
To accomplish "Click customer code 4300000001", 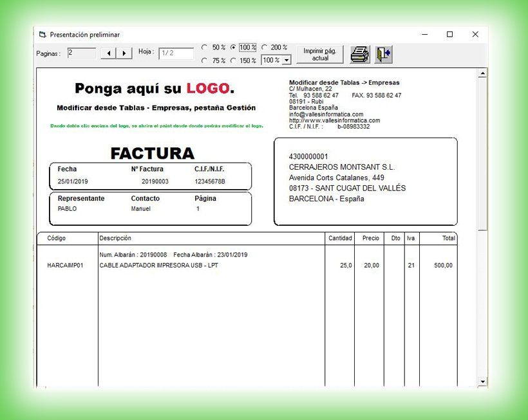I will tap(308, 156).
